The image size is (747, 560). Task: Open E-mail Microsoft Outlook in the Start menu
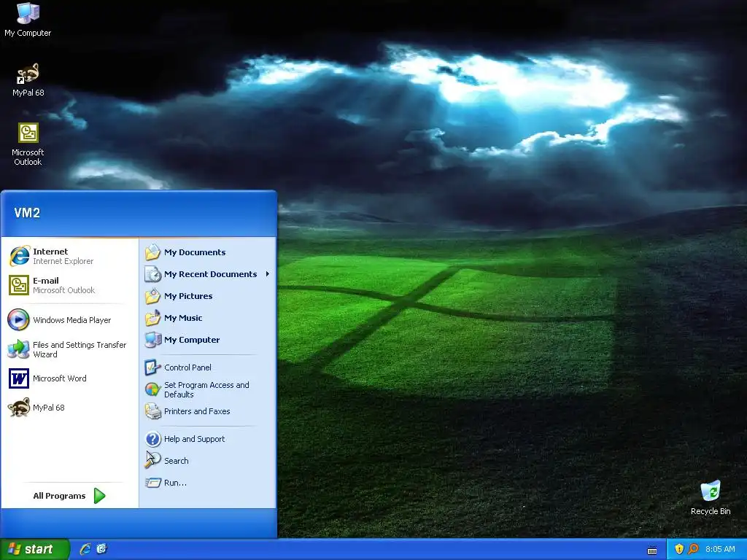point(69,285)
